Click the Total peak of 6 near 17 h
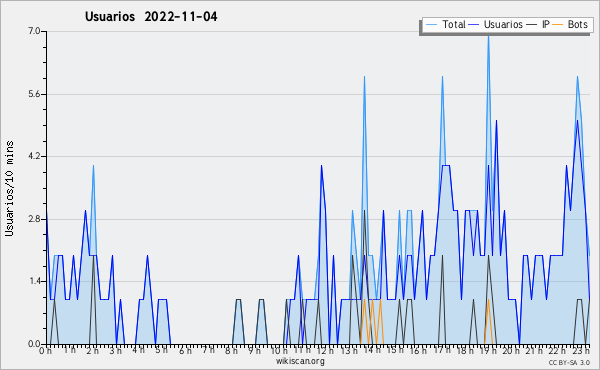 (x=442, y=77)
